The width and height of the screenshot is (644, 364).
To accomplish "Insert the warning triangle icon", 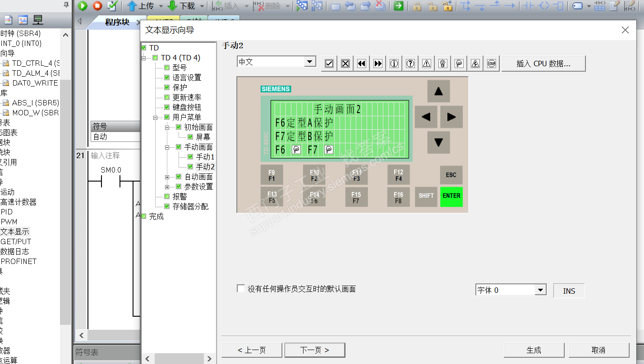I will click(427, 64).
